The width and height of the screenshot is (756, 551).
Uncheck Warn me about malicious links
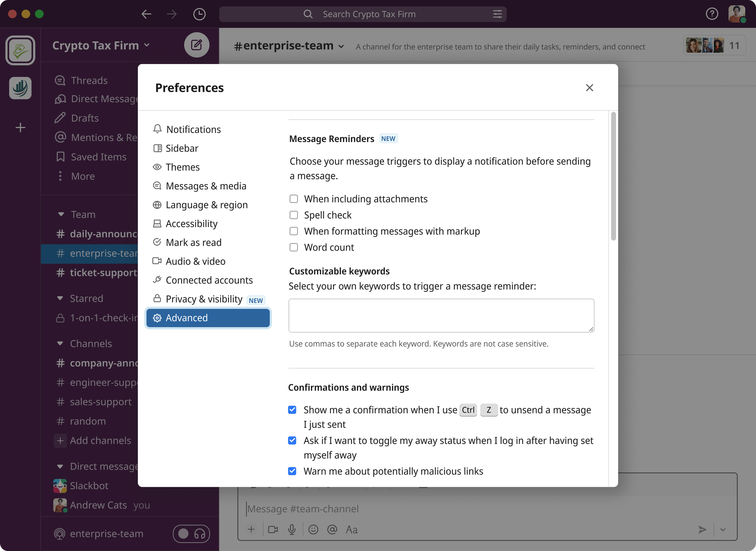coord(292,471)
